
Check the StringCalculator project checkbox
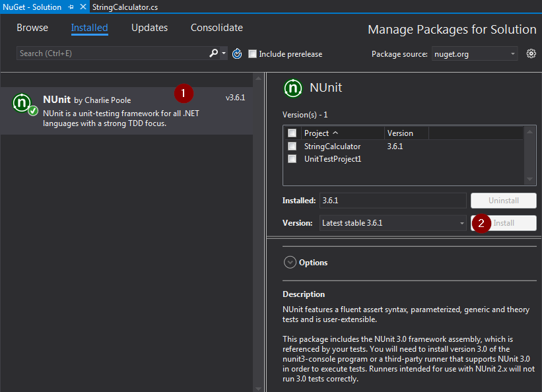(x=292, y=147)
